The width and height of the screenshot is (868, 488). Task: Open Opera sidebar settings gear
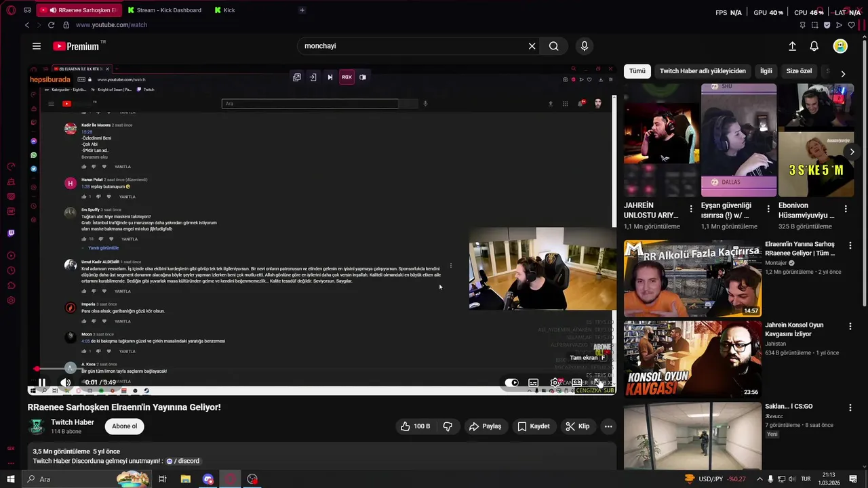11,300
